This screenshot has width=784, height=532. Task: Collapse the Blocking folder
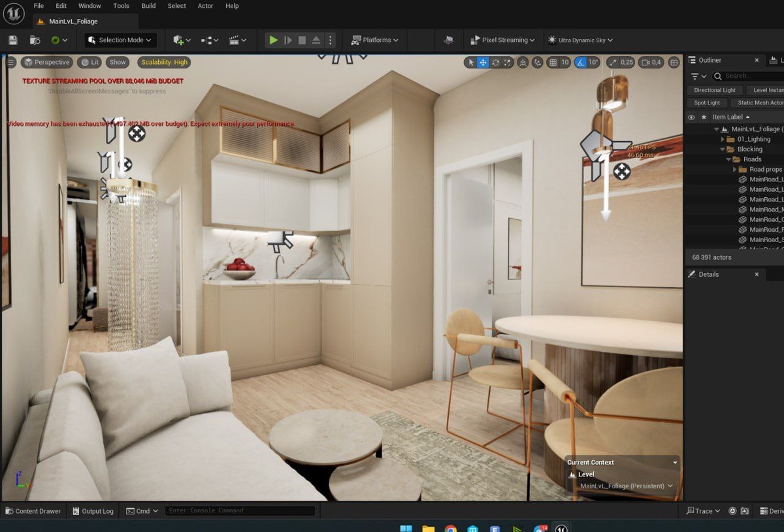(x=723, y=149)
